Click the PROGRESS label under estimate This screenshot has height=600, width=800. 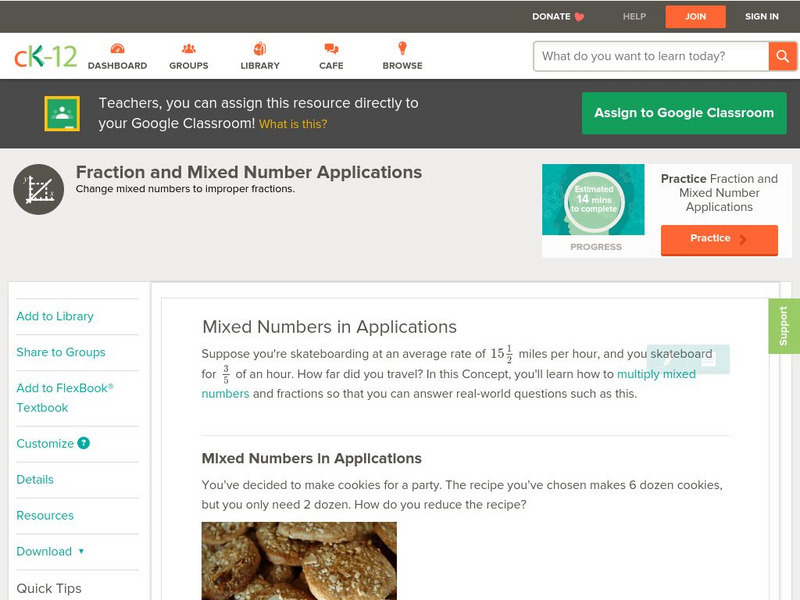coord(596,247)
